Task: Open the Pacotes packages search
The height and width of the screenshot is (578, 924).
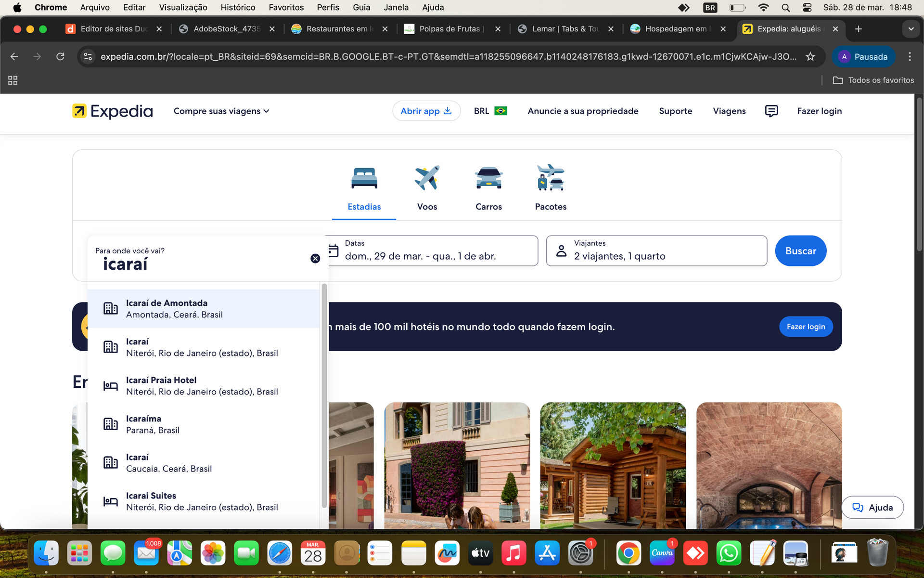Action: pos(550,188)
